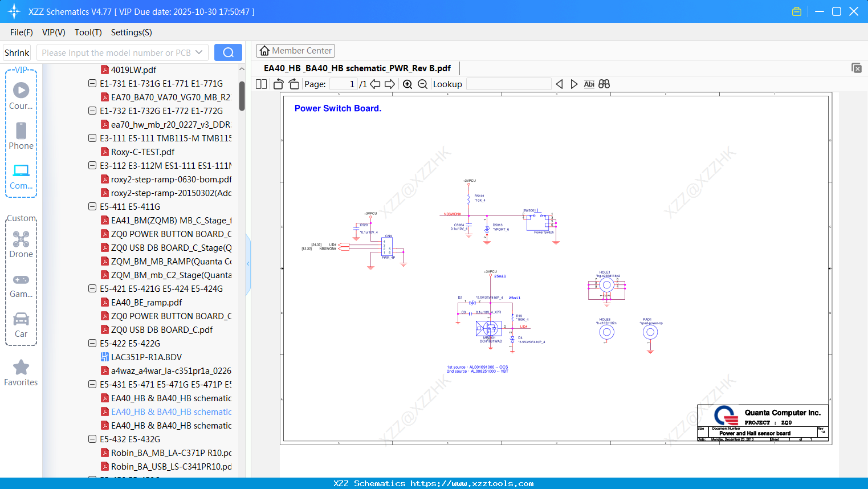Go to the previous page arrow
The image size is (868, 489).
[x=375, y=84]
